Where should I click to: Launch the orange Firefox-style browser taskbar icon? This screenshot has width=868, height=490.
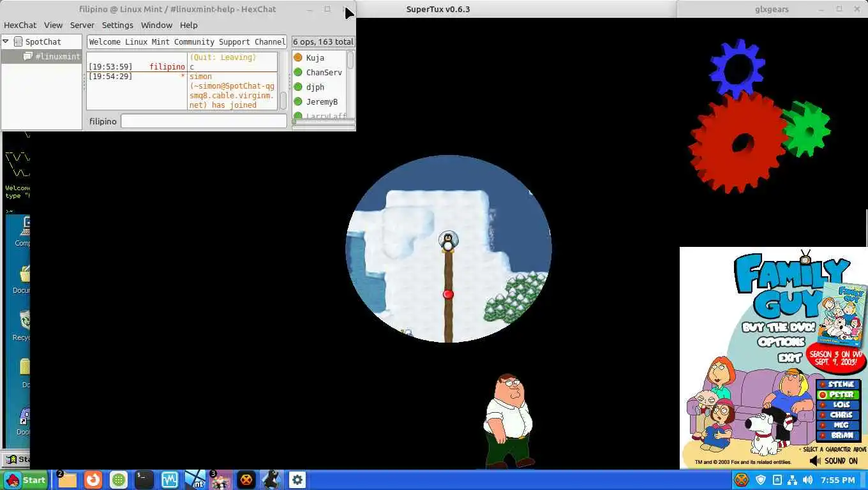[93, 480]
